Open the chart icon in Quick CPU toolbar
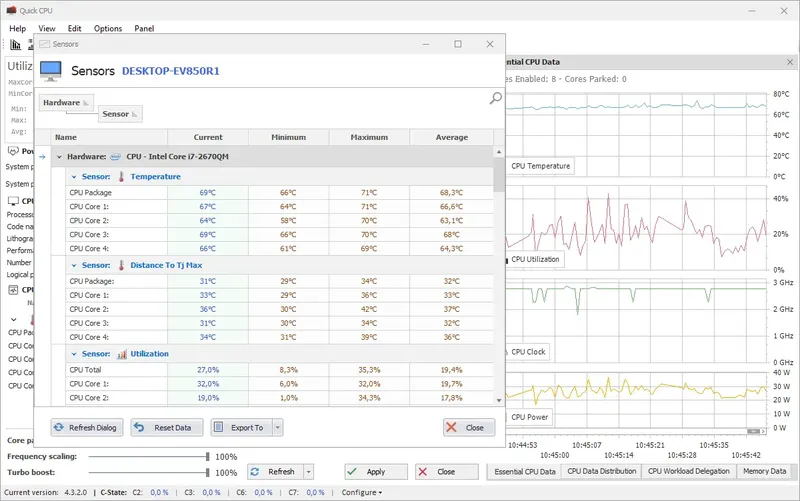The height and width of the screenshot is (501, 800). coord(16,44)
